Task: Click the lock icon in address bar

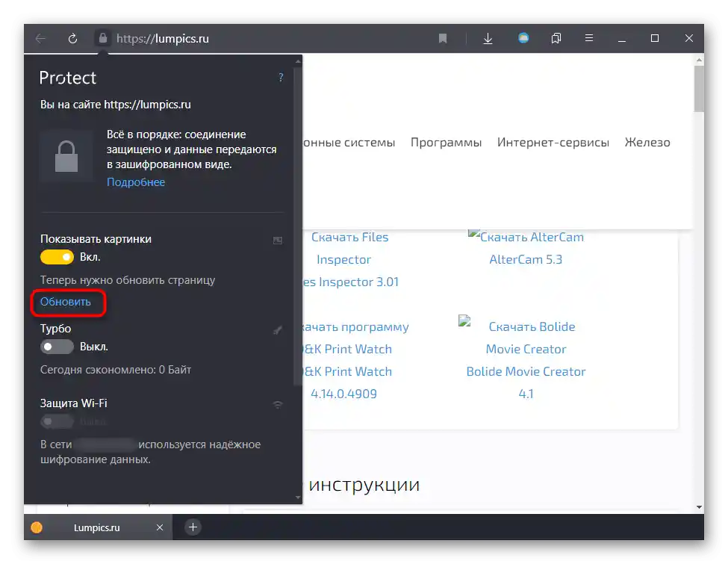Action: click(x=103, y=38)
